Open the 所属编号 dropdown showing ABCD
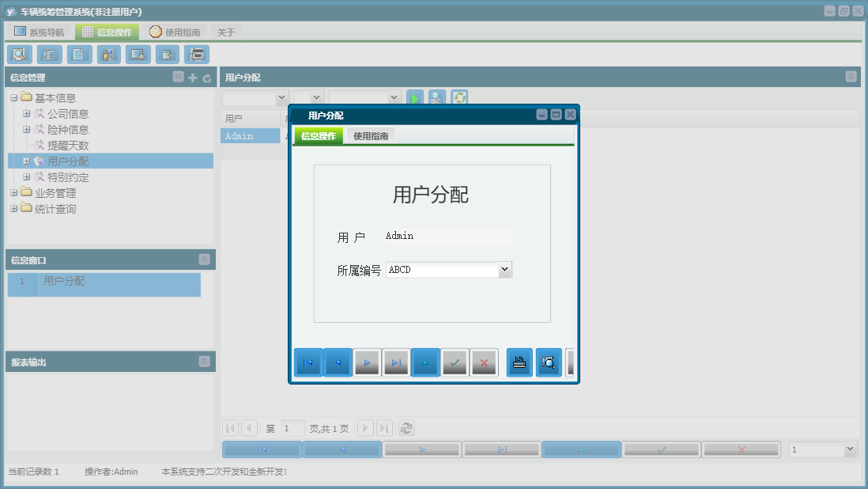 [x=504, y=270]
